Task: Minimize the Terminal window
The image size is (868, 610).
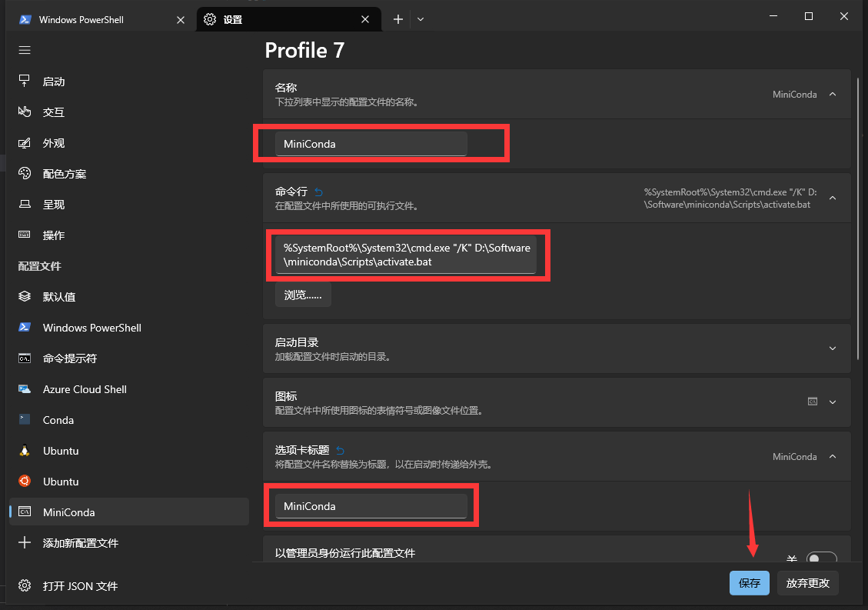Action: 773,16
